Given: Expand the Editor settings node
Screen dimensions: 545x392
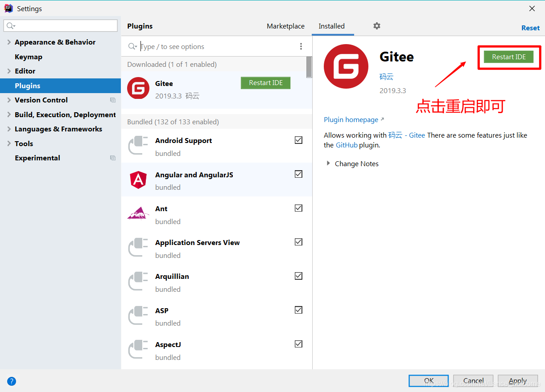Looking at the screenshot, I should tap(9, 71).
